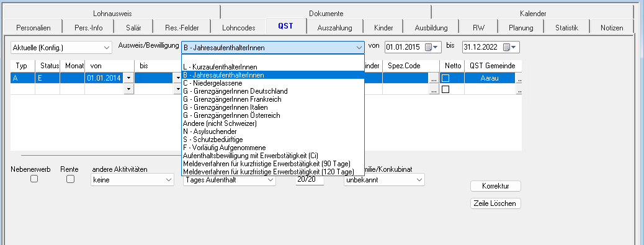Choose G - GrenzgängerInnen Frankreich

pos(273,99)
